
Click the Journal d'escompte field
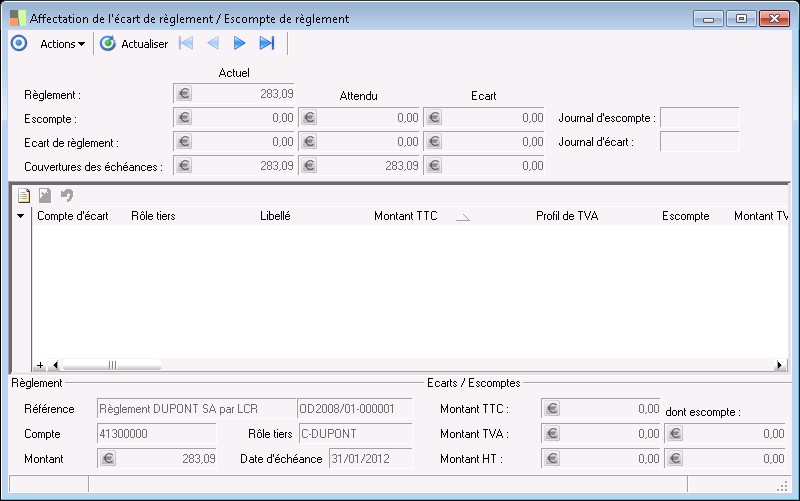(699, 118)
